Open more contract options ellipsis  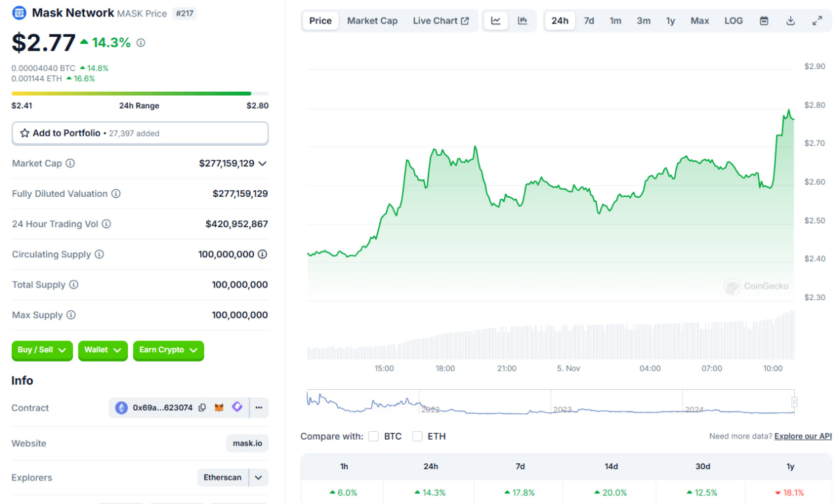click(259, 408)
